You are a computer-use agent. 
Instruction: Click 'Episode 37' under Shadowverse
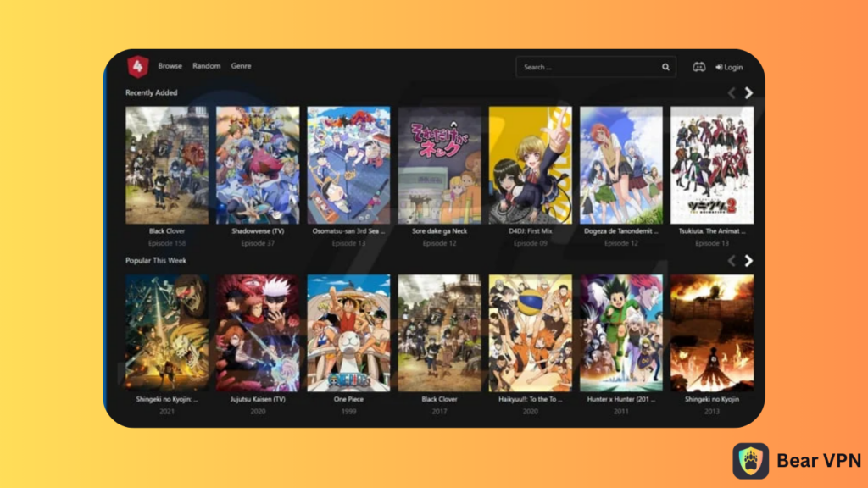tap(258, 243)
